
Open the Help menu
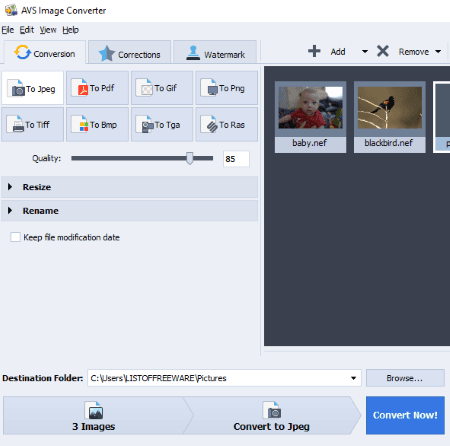point(70,30)
